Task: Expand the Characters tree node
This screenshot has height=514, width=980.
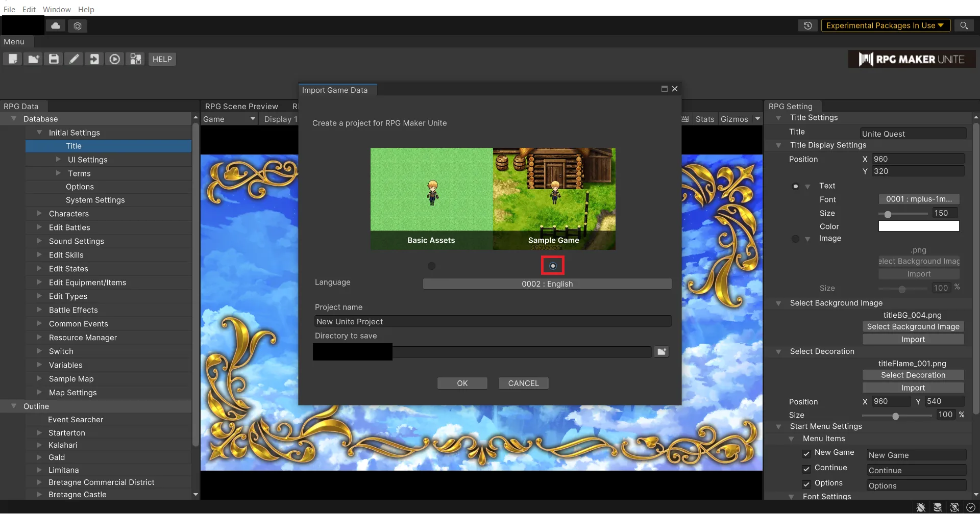Action: point(39,214)
